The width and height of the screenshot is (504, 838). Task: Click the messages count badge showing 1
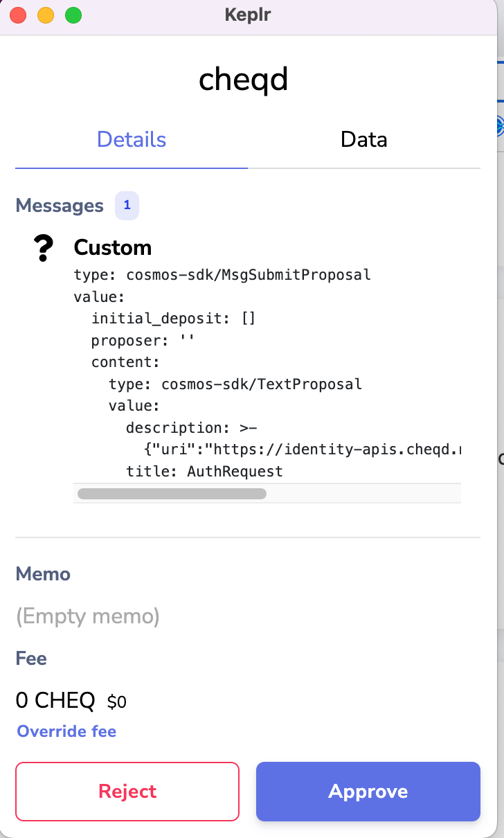(x=127, y=206)
